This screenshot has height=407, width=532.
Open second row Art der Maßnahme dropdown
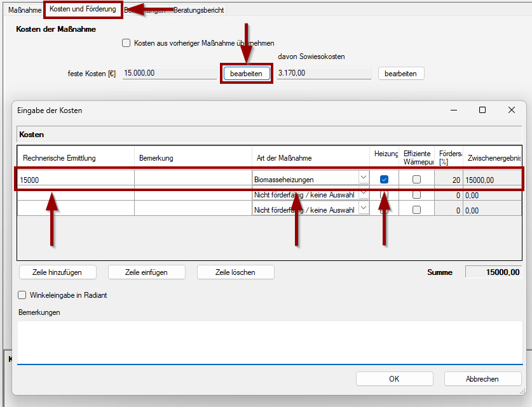363,193
